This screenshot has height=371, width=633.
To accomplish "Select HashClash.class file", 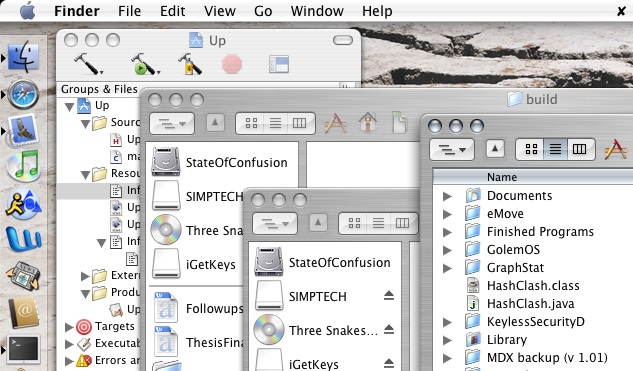I will pos(533,286).
